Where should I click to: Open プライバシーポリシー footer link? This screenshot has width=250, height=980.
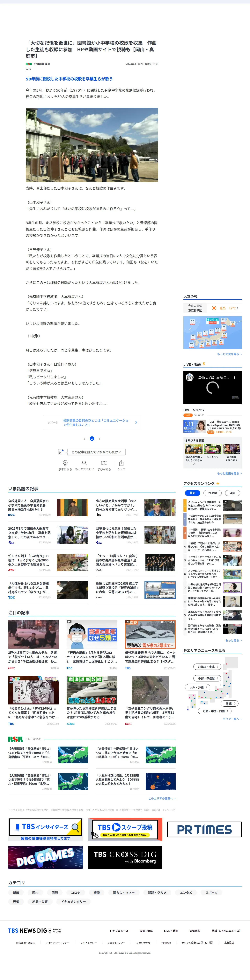pyautogui.click(x=58, y=943)
